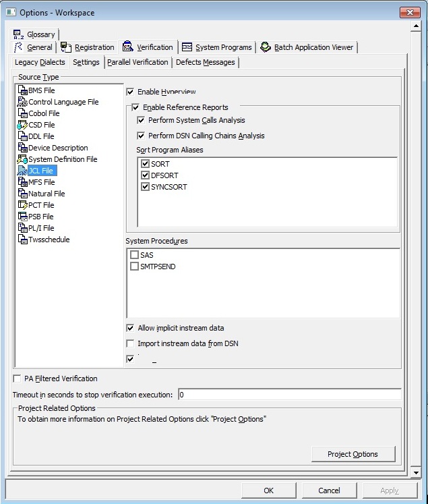The width and height of the screenshot is (428, 504).
Task: Select Twsschedule source type
Action: pyautogui.click(x=49, y=240)
